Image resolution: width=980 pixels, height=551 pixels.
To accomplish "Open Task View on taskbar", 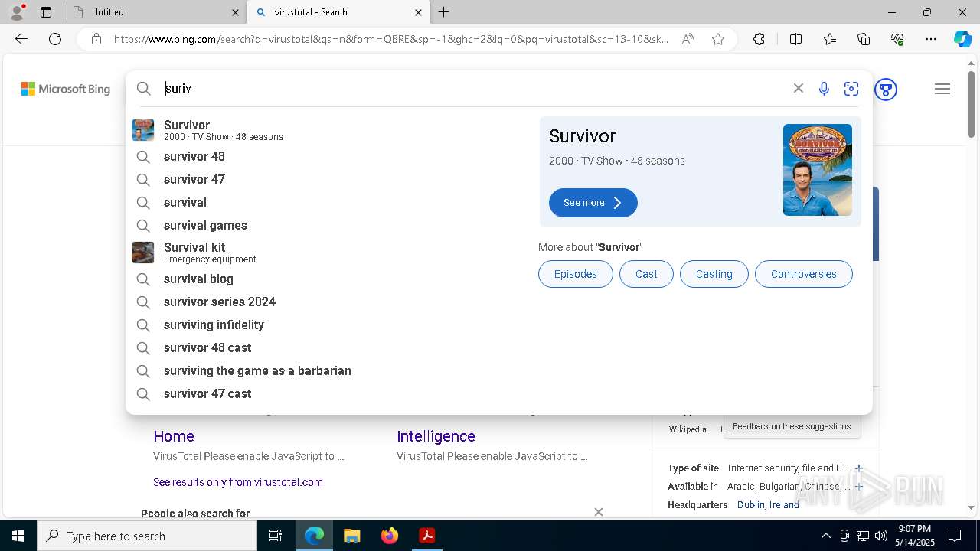I will point(276,536).
